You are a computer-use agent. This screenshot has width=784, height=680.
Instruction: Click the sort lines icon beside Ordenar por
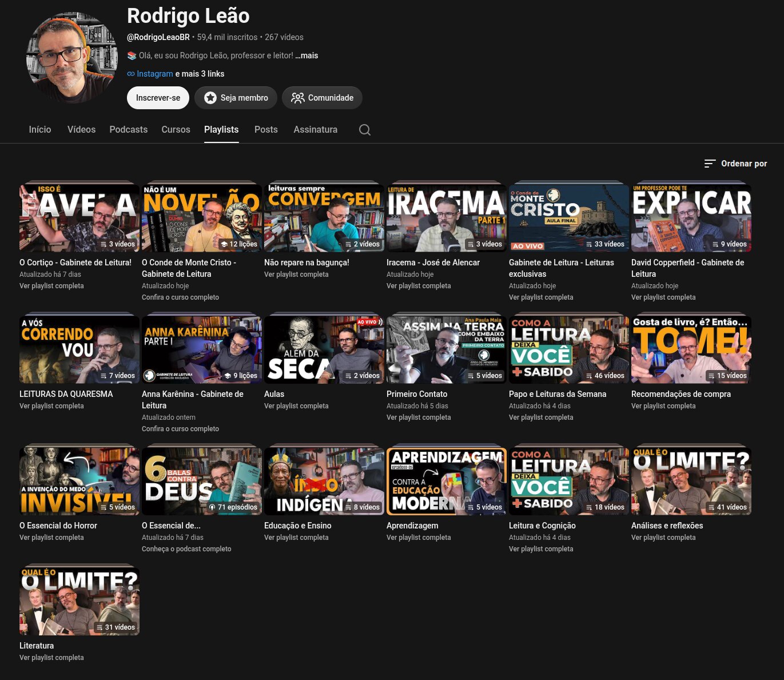click(710, 164)
